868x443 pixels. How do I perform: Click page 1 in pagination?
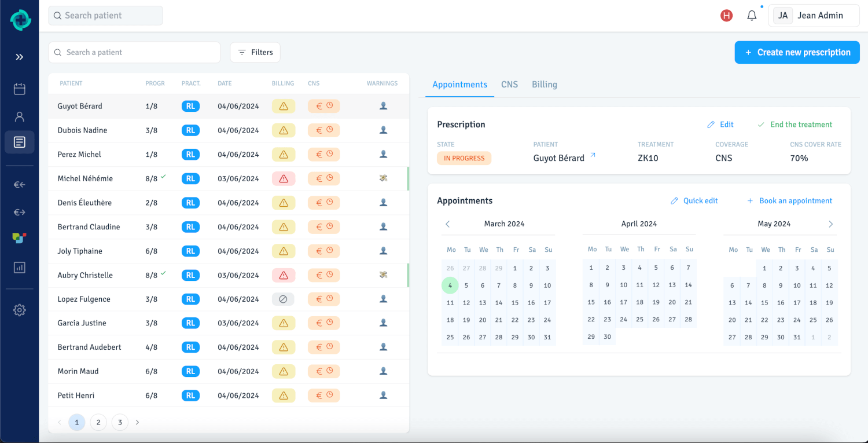coord(77,423)
